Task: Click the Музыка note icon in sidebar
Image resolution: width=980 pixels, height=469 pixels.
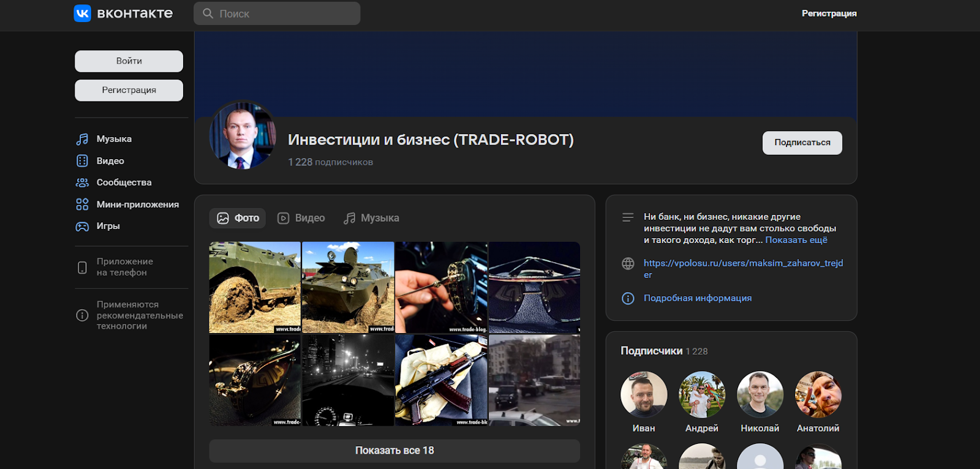Action: point(82,139)
